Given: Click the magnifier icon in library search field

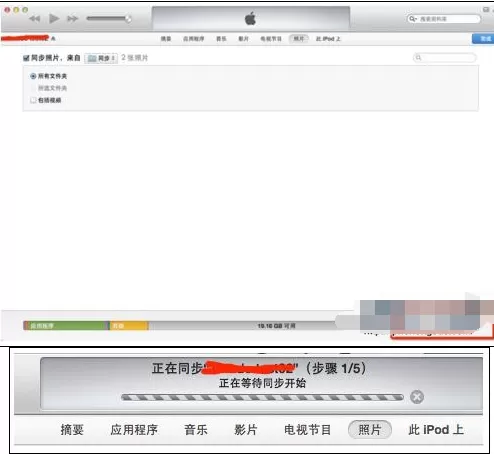Looking at the screenshot, I should click(413, 19).
